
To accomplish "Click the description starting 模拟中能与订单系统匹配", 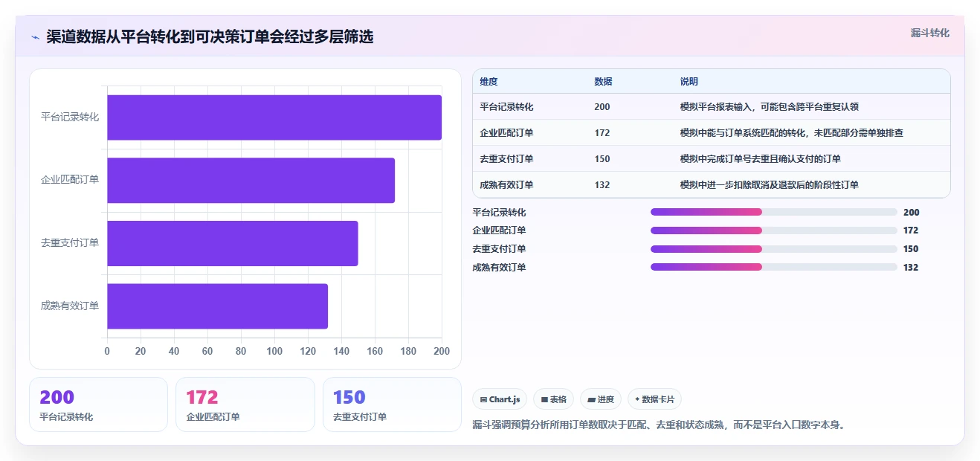I will [792, 133].
